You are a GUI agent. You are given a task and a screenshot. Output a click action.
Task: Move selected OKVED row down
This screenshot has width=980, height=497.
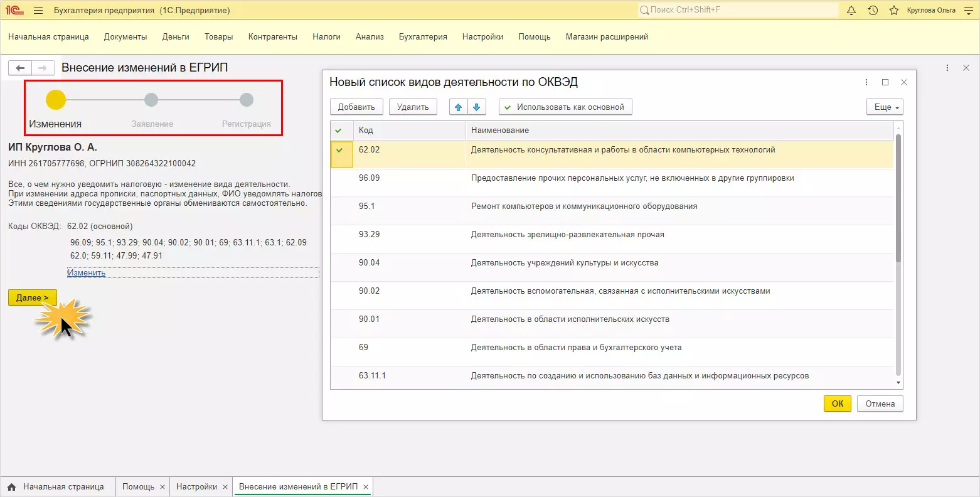tap(477, 107)
